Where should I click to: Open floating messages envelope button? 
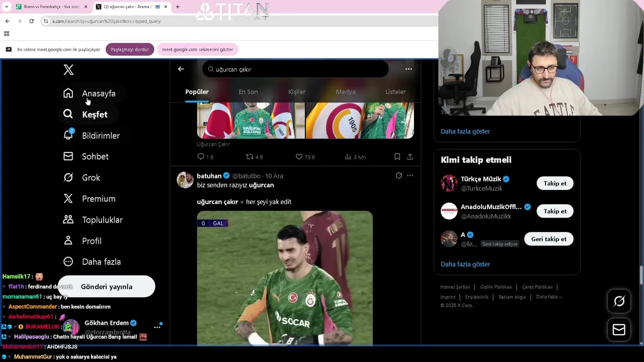(619, 330)
